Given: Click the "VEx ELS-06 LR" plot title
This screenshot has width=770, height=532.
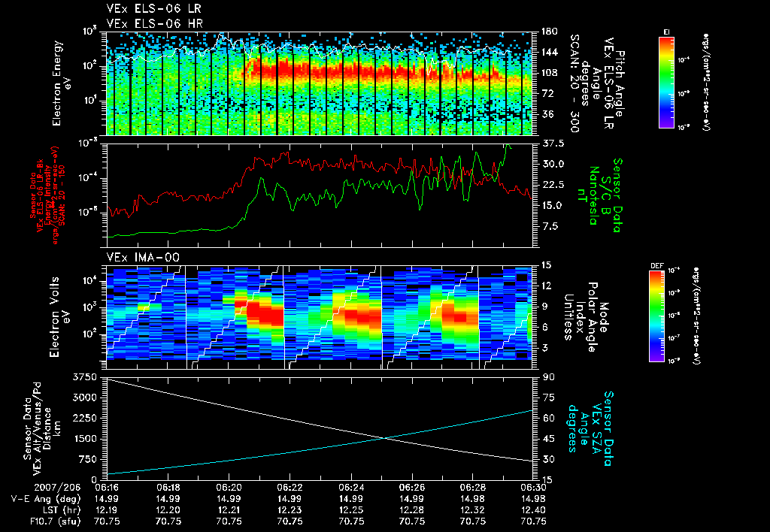Looking at the screenshot, I should (153, 8).
